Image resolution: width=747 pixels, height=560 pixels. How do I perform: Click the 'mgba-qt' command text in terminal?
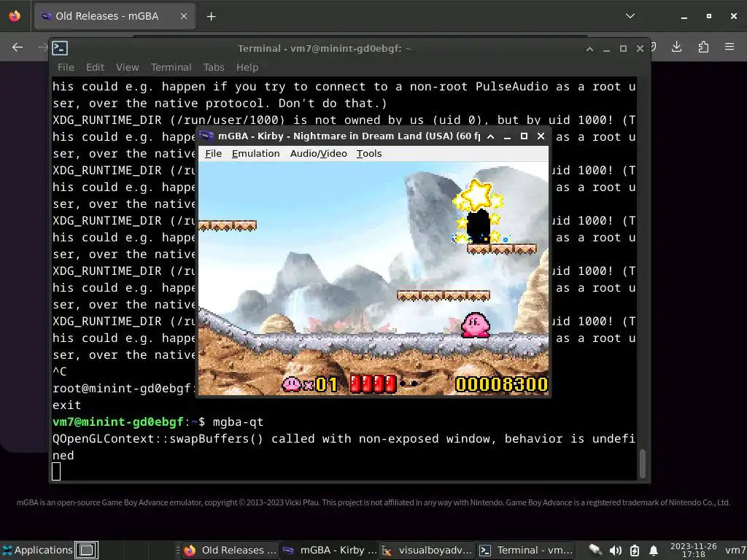pos(238,422)
